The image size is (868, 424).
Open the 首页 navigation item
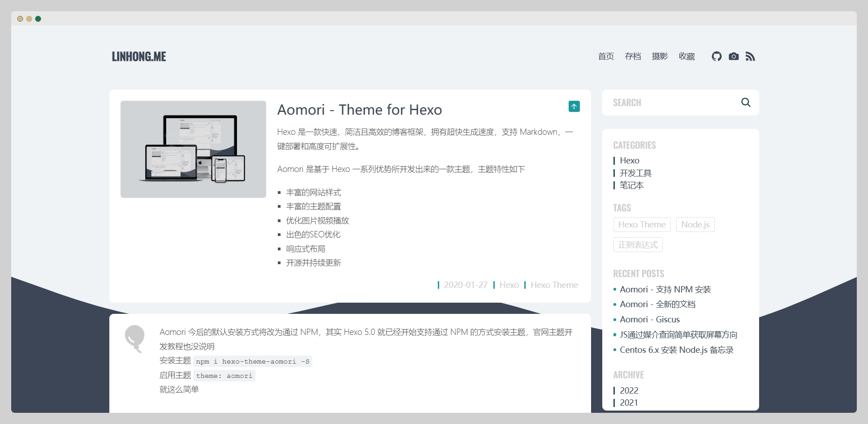(606, 56)
